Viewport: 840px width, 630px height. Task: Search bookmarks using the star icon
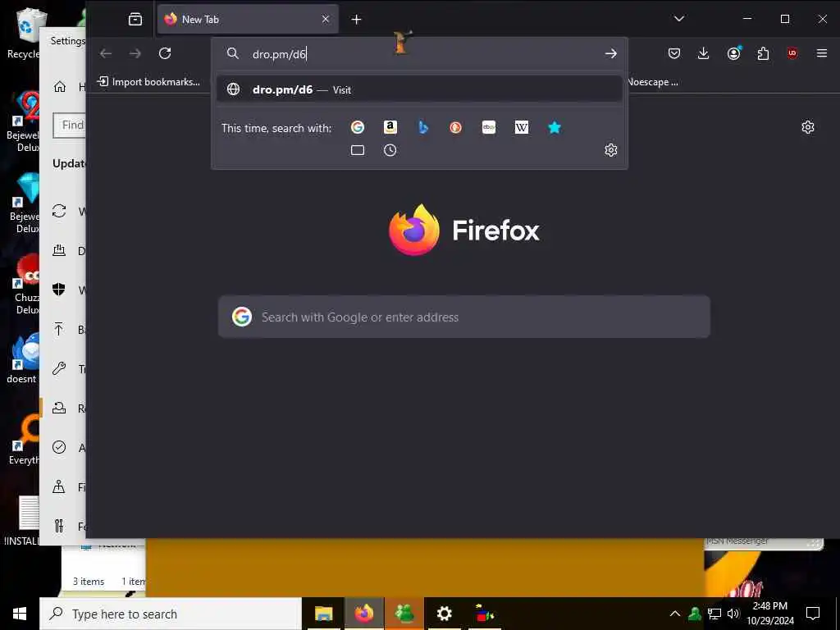(x=555, y=127)
